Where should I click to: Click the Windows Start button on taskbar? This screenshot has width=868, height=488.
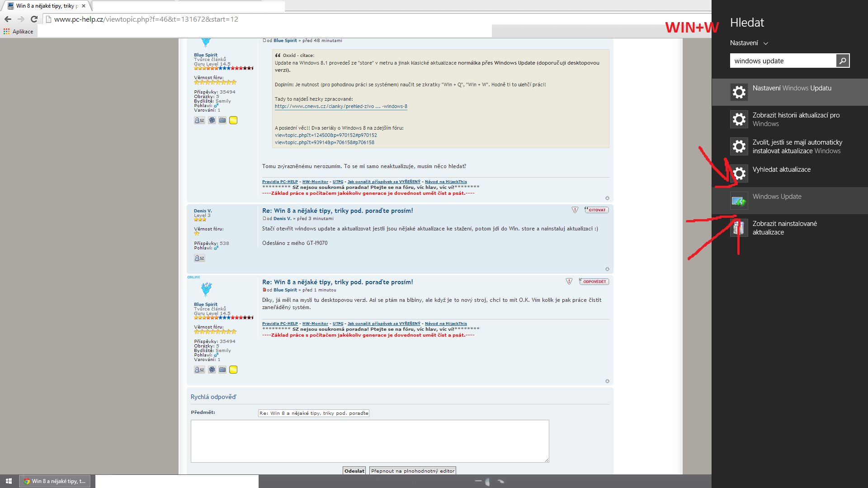(x=9, y=481)
